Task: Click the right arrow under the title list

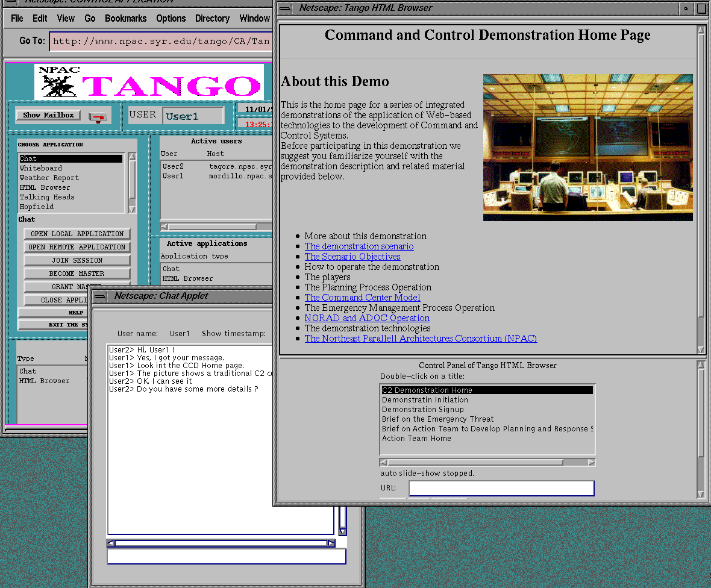Action: tap(591, 463)
